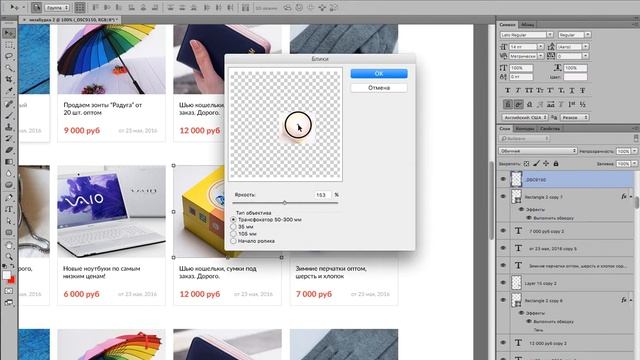Select the Hand tool
The image size is (640, 360).
click(x=9, y=245)
